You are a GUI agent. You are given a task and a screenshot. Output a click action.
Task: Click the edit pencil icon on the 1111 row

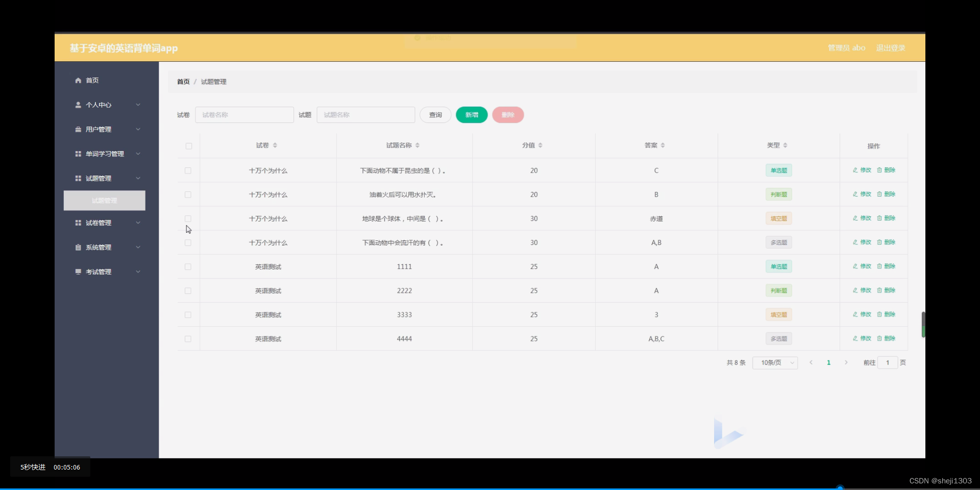(x=856, y=266)
